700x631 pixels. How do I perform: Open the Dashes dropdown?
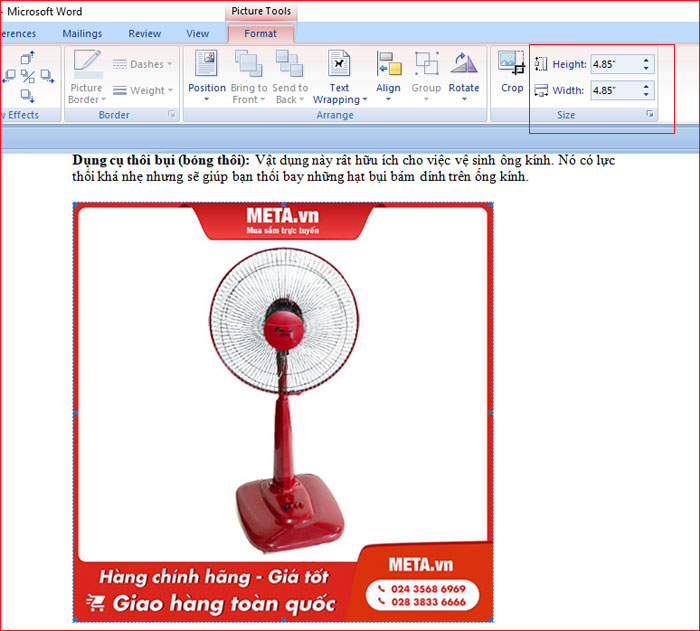(x=142, y=64)
